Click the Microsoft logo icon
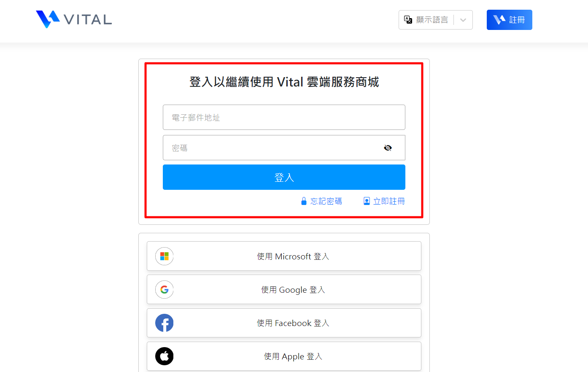This screenshot has width=588, height=372. 165,256
